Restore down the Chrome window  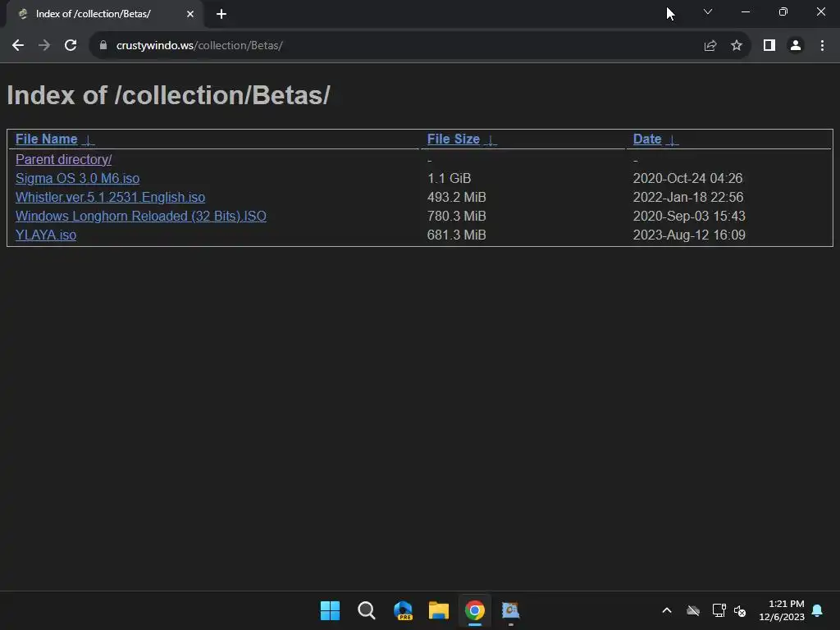pos(783,11)
